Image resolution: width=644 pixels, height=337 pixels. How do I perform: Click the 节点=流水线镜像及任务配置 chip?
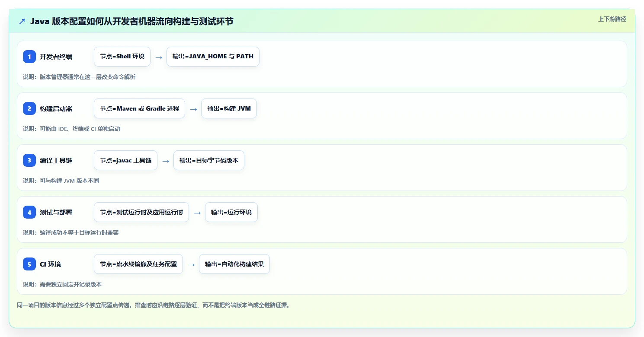138,264
